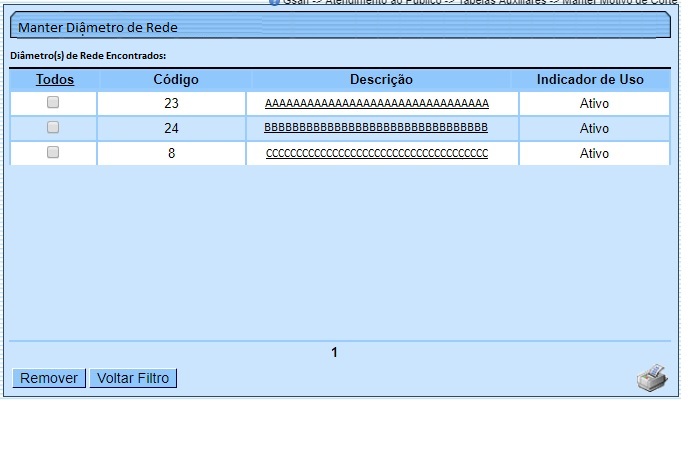Click the code 23 cell
The height and width of the screenshot is (468, 693).
tap(170, 103)
